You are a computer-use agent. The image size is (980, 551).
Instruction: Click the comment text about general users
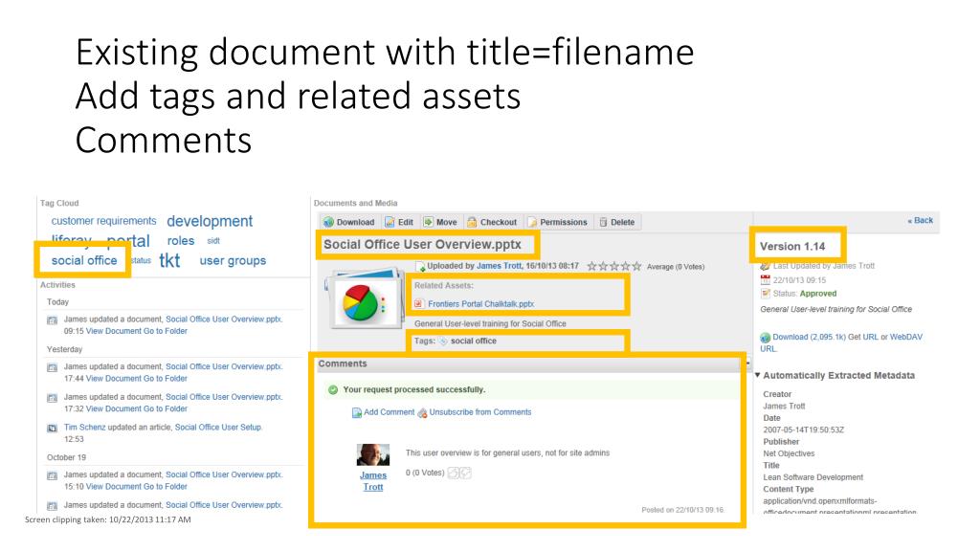[x=507, y=452]
